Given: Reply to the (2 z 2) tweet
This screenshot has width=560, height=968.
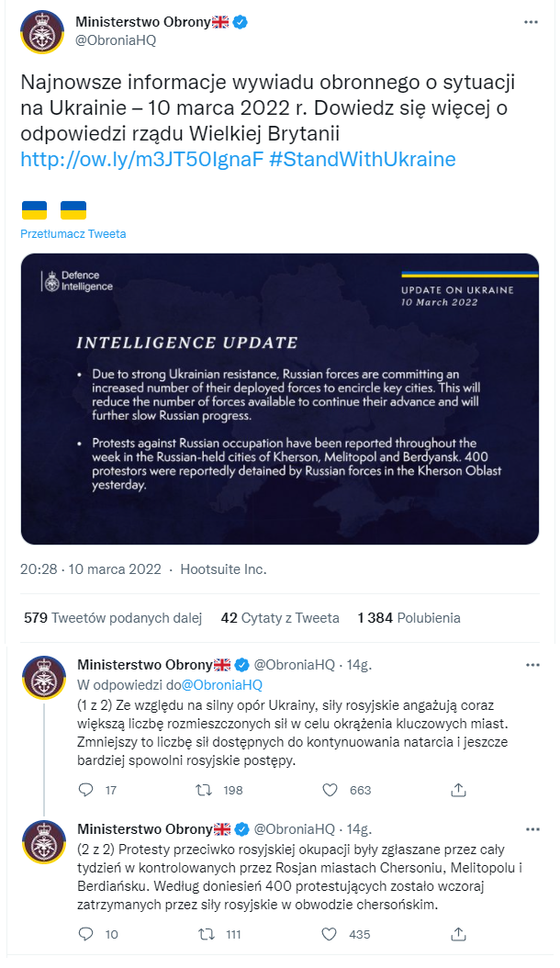Looking at the screenshot, I should 86,934.
